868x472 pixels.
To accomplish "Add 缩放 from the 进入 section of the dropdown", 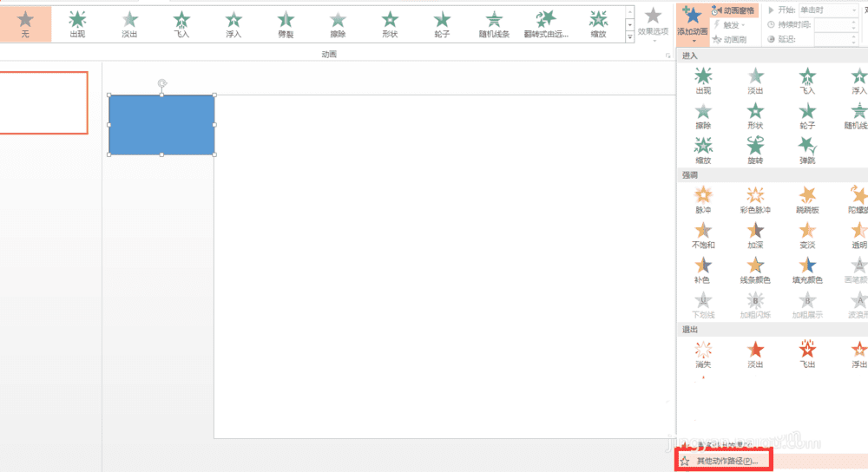I will coord(703,150).
